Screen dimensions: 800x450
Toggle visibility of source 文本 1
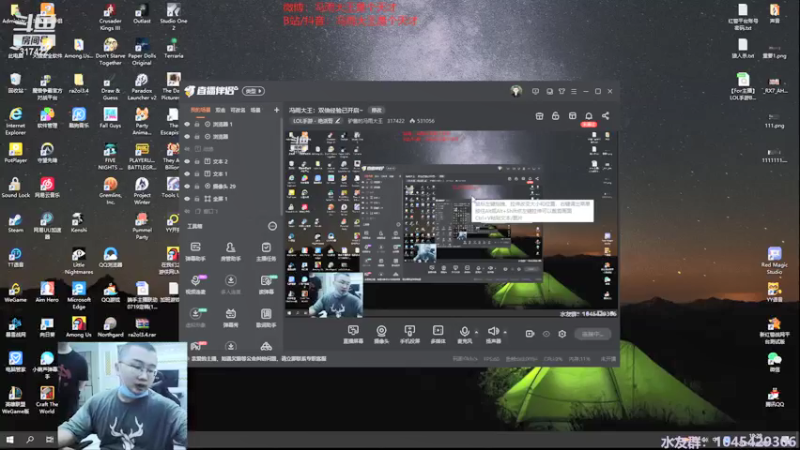(x=187, y=174)
